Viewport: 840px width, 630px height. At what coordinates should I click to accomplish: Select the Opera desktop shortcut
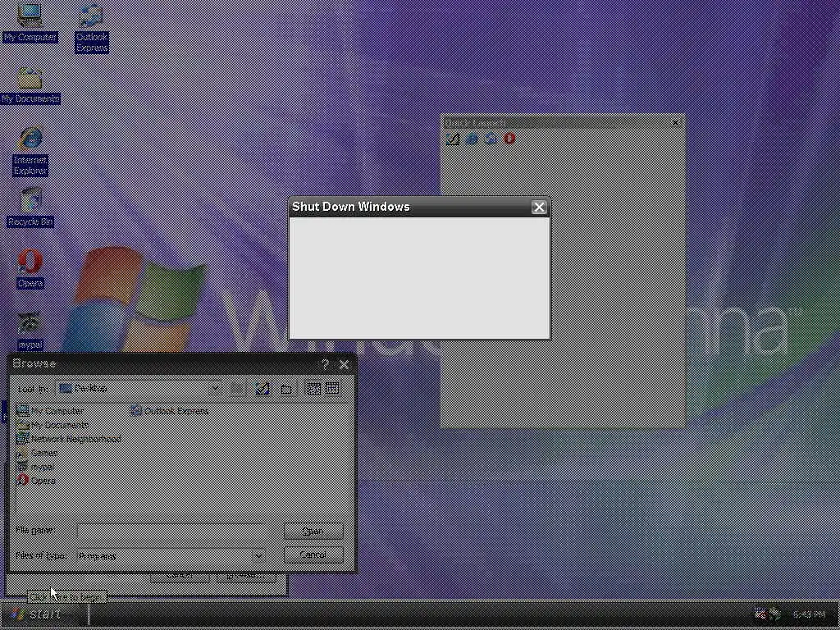tap(30, 269)
